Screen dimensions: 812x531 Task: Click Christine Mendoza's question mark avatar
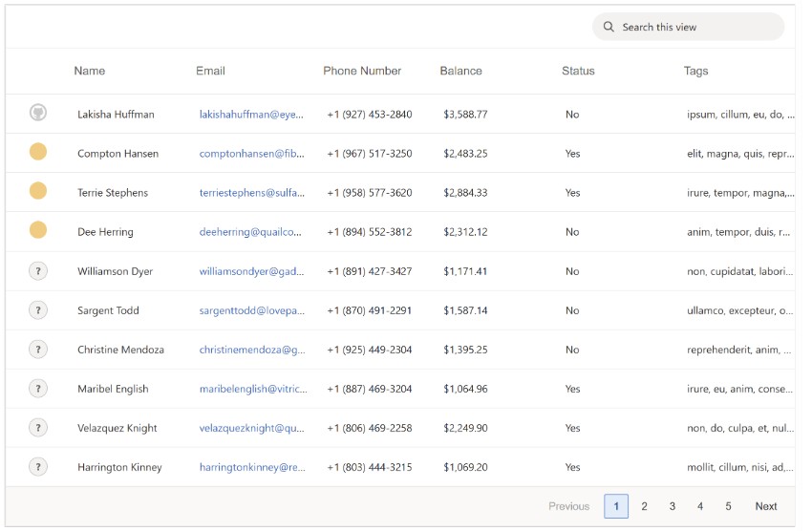pos(38,350)
